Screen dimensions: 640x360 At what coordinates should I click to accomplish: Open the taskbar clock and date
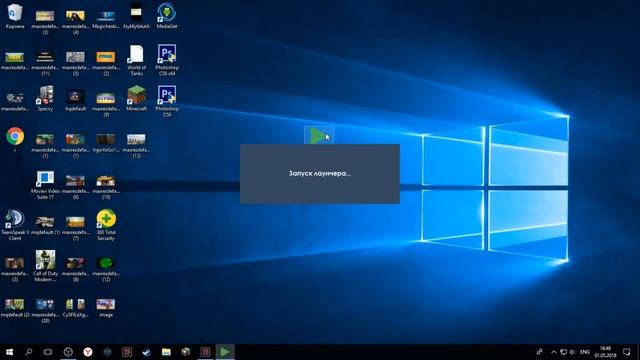coord(605,352)
